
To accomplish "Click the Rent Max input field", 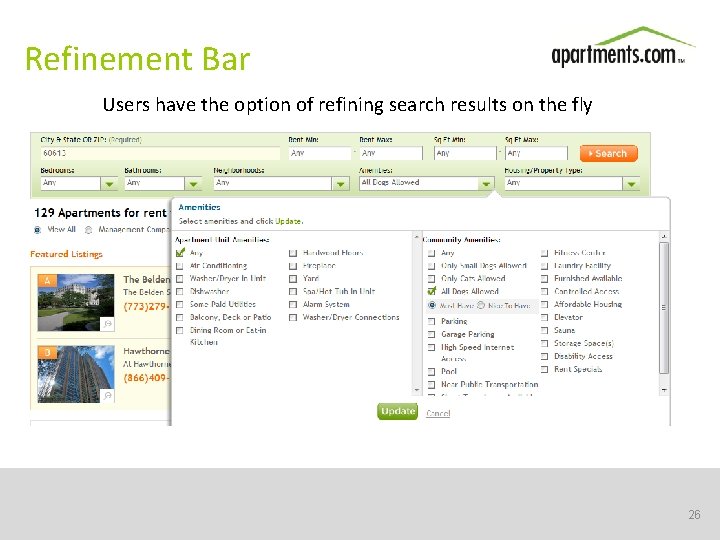I will coord(391,153).
